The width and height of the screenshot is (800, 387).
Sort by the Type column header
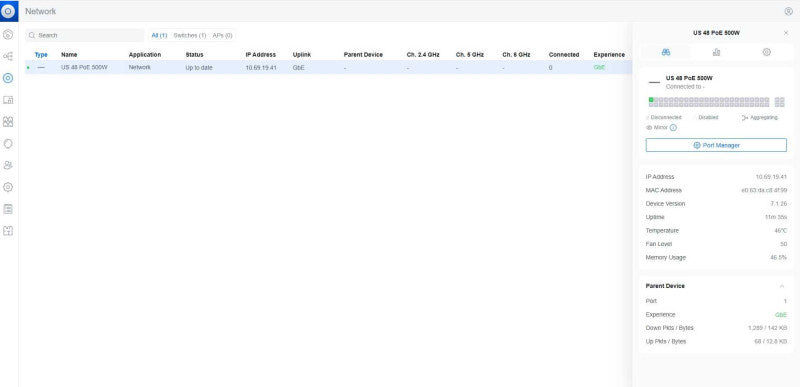41,55
